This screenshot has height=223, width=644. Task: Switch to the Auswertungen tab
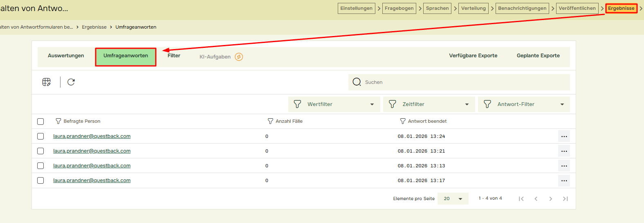(x=66, y=56)
